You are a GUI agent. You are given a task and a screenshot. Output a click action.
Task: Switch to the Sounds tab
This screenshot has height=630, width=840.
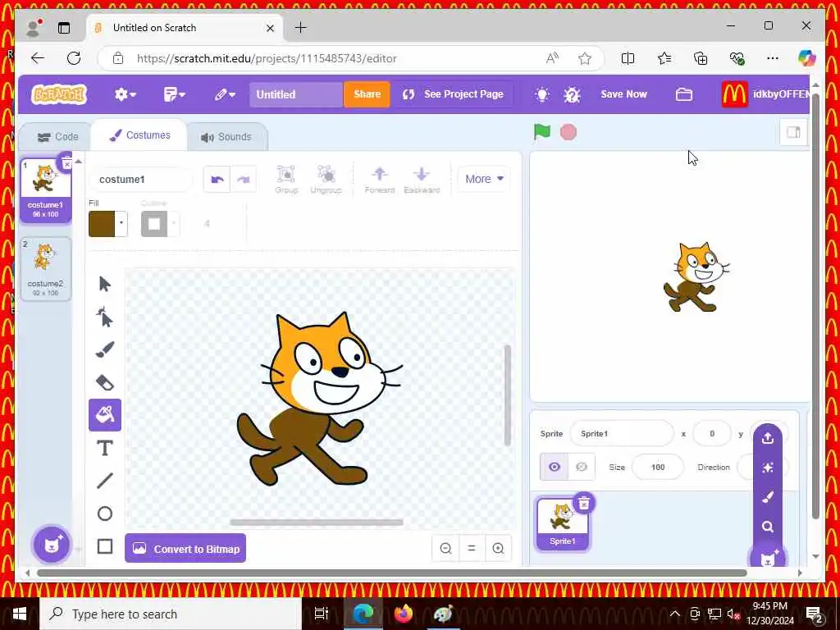click(x=226, y=137)
